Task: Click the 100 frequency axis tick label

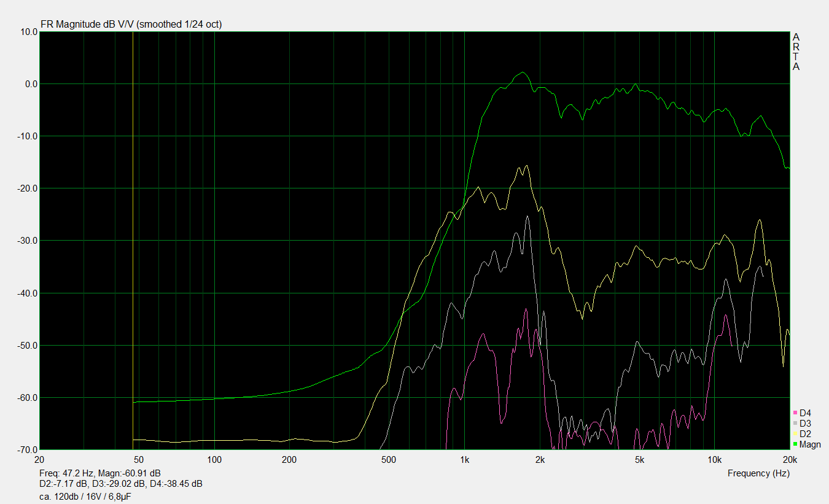Action: (x=214, y=460)
